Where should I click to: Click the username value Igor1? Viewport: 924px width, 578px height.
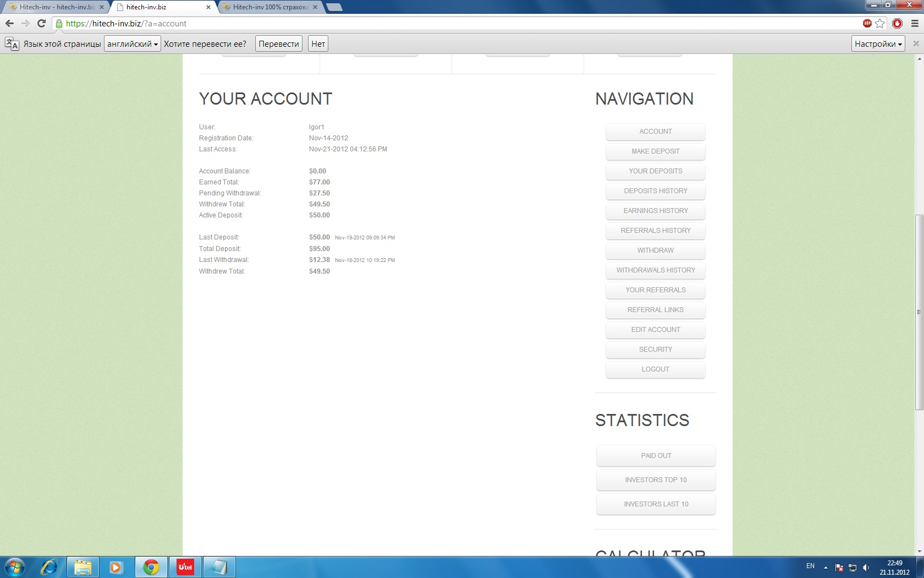tap(317, 127)
